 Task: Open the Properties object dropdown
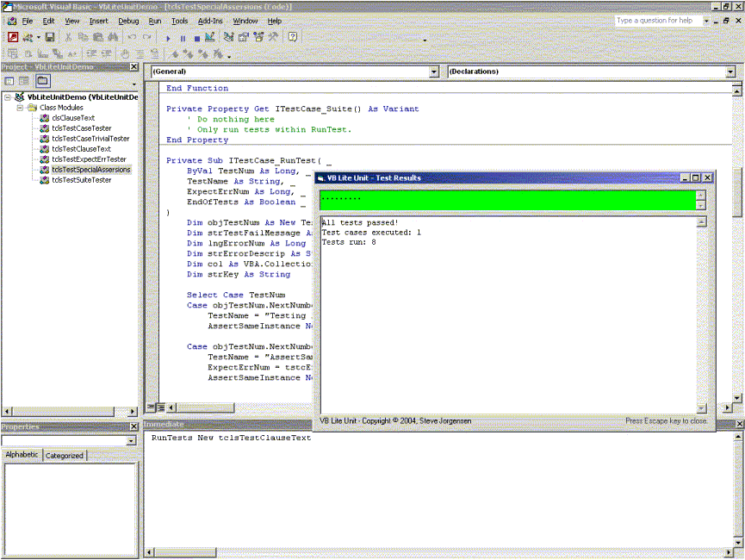tap(131, 441)
